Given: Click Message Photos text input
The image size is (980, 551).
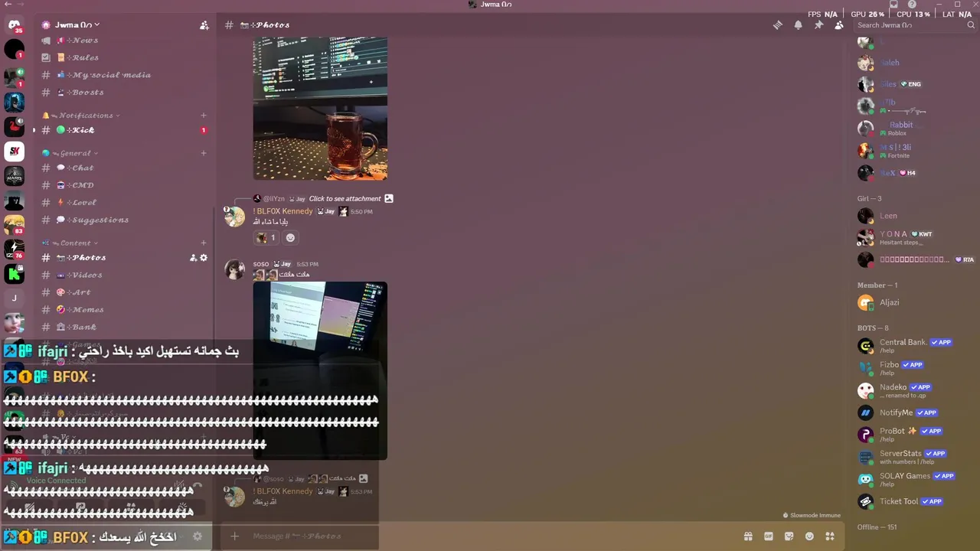Looking at the screenshot, I should point(490,536).
